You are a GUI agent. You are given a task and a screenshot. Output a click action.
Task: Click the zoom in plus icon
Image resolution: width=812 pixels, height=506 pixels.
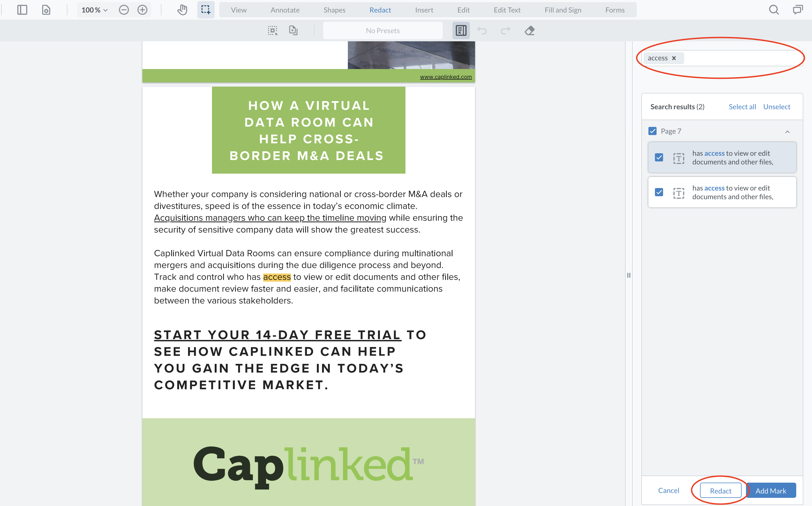(142, 10)
